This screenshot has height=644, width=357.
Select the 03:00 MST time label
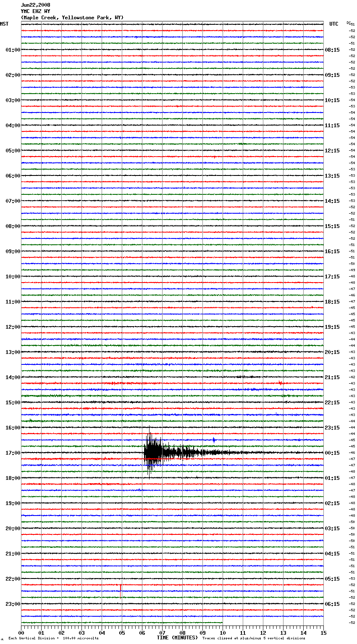click(13, 100)
